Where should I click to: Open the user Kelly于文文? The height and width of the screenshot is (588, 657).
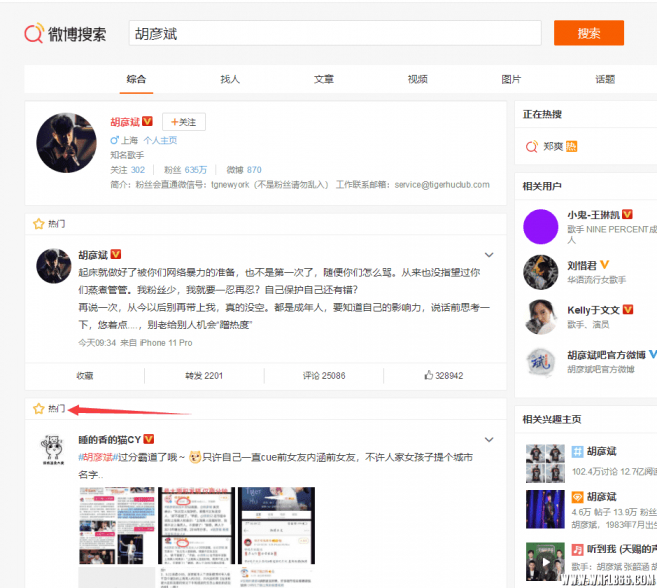pyautogui.click(x=593, y=310)
